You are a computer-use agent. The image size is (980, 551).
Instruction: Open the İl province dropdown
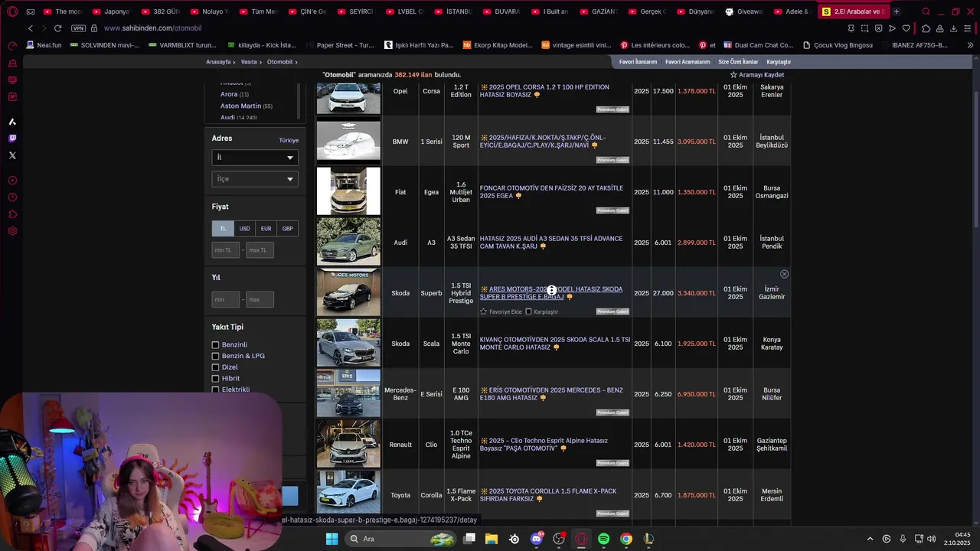click(255, 158)
